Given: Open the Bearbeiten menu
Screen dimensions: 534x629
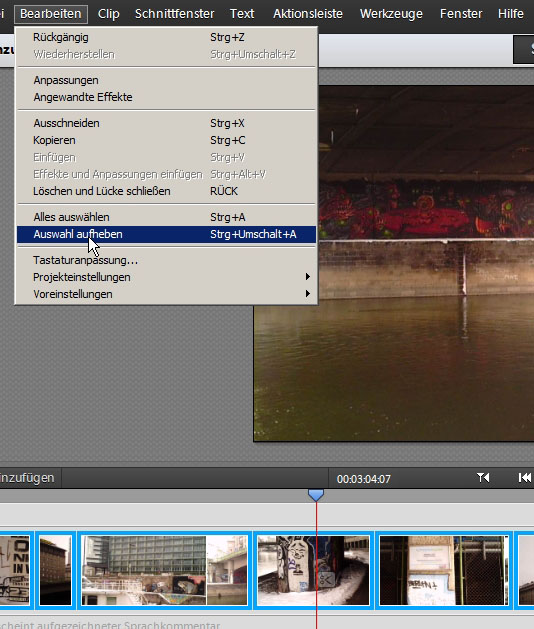Looking at the screenshot, I should click(51, 14).
